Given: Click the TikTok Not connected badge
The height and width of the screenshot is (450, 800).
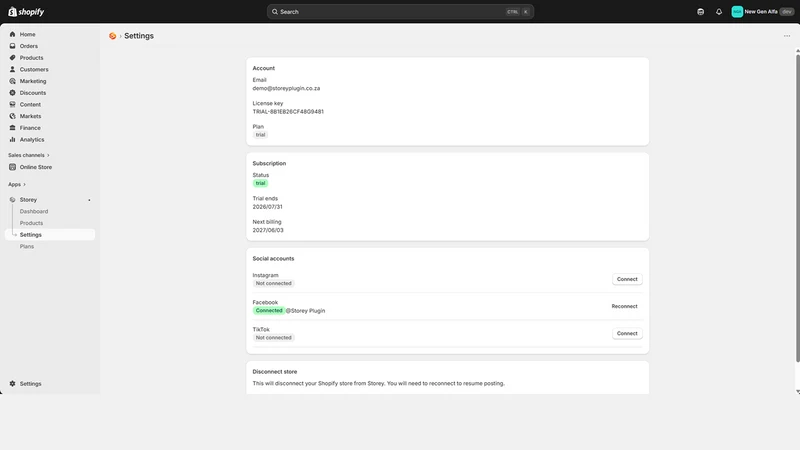Looking at the screenshot, I should coord(273,337).
